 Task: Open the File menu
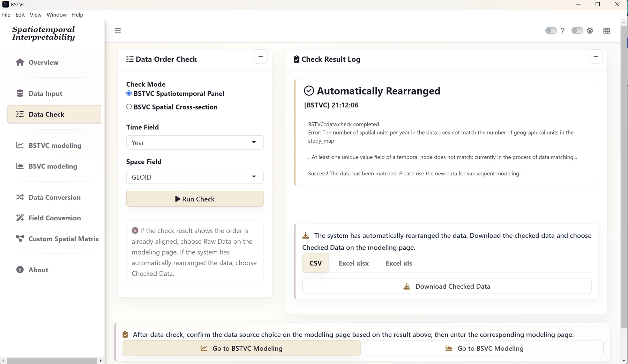click(6, 15)
